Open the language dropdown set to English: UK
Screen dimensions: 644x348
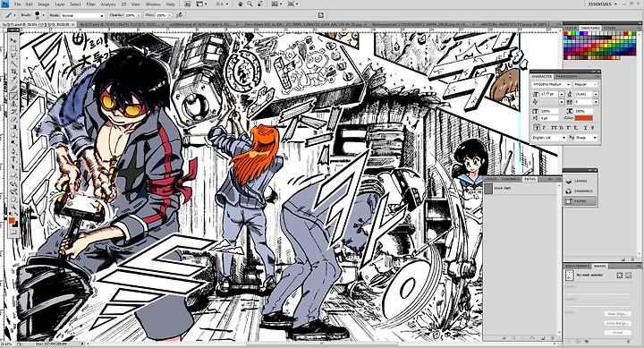(549, 138)
